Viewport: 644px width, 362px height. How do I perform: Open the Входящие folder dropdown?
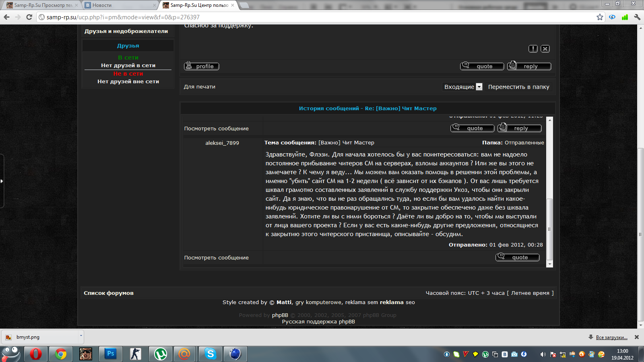click(479, 87)
